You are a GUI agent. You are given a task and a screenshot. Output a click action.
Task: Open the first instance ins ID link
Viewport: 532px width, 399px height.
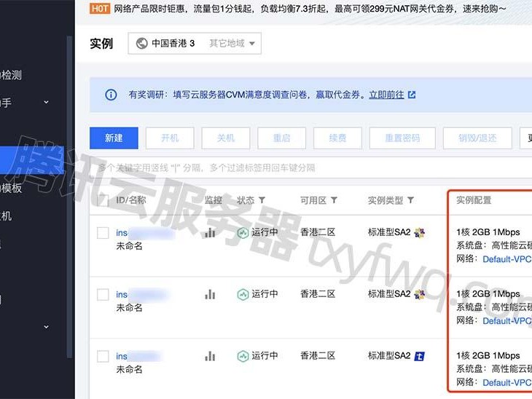click(145, 233)
